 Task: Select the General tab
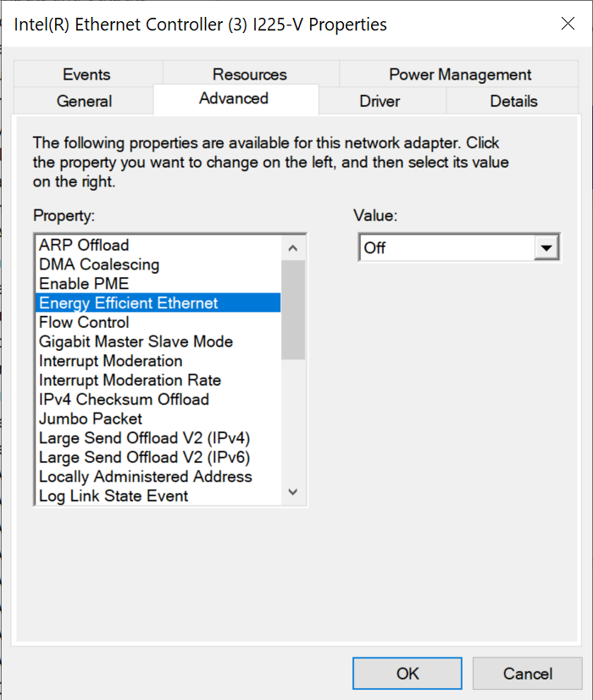click(x=84, y=101)
